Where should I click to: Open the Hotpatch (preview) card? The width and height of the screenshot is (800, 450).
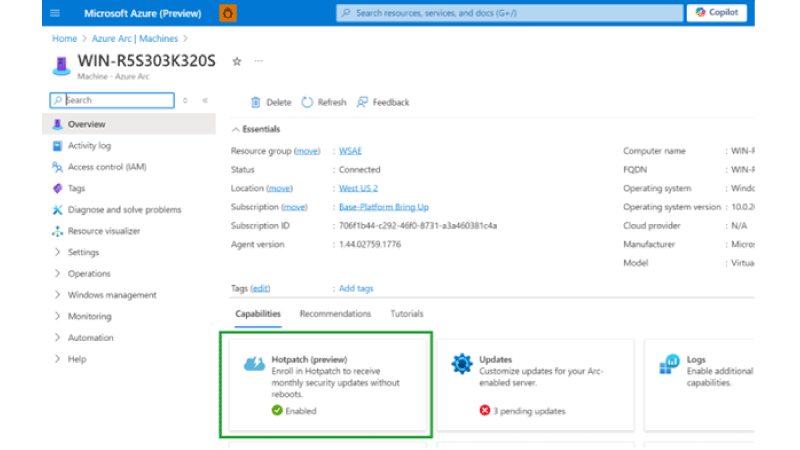pyautogui.click(x=328, y=385)
